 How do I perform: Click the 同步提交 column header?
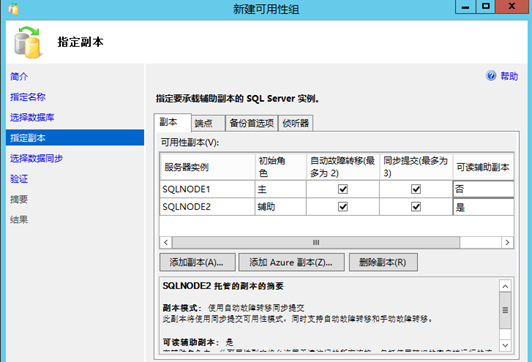[x=416, y=167]
